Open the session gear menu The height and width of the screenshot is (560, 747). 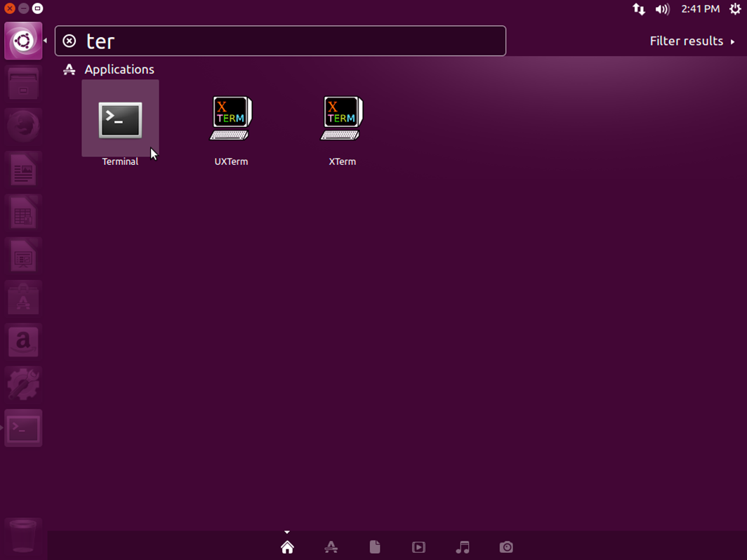[x=735, y=9]
